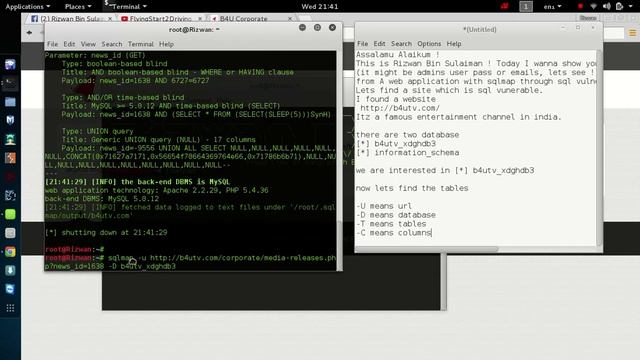Image resolution: width=640 pixels, height=360 pixels.
Task: Click the Wi-Fi network icon in the top bar
Action: [593, 7]
